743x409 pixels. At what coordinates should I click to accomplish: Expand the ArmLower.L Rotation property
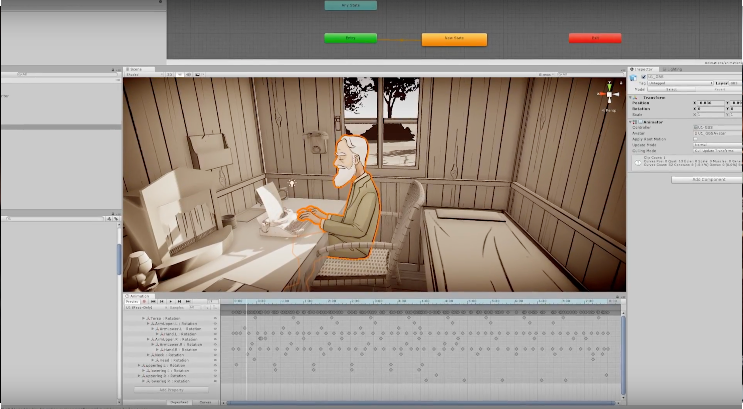point(153,329)
